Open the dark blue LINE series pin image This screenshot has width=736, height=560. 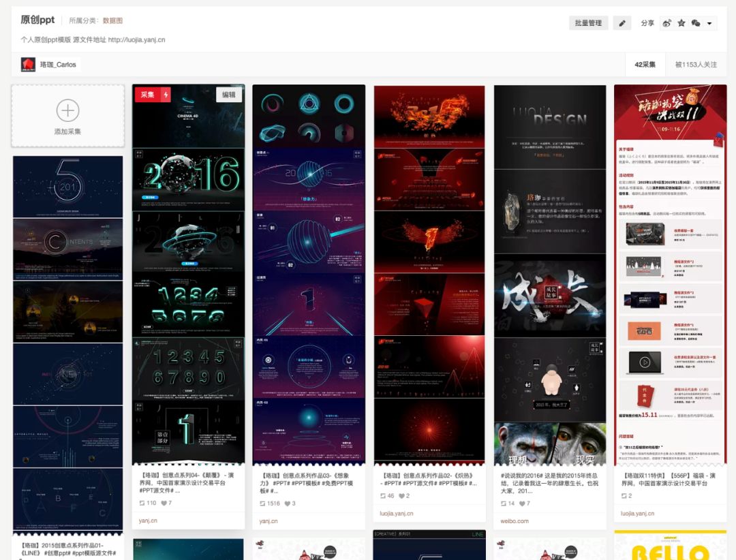click(68, 345)
